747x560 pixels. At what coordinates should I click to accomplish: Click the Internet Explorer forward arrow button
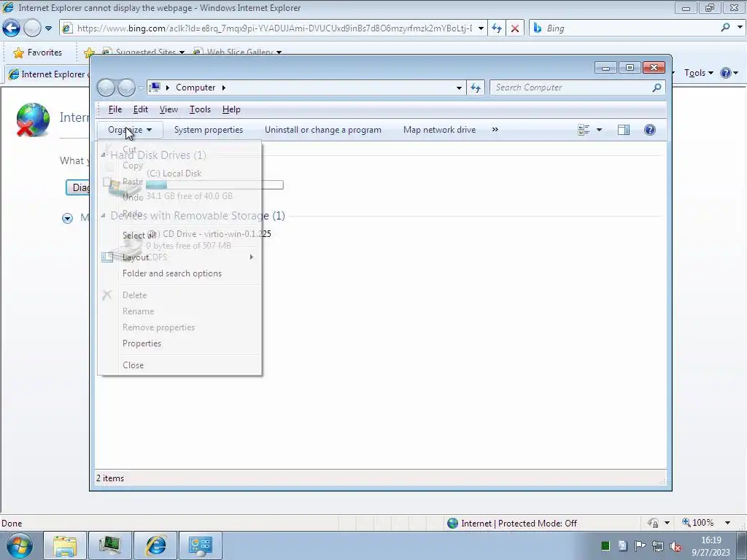tap(32, 28)
